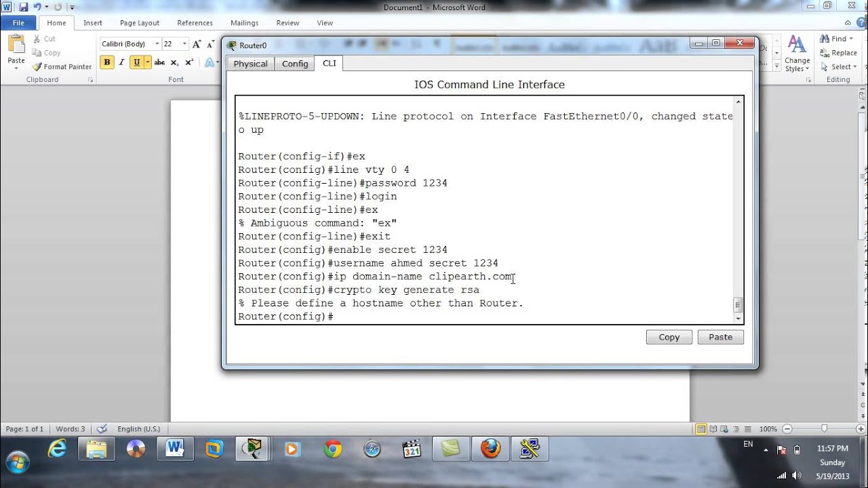Click English (U.S.) language in status bar
This screenshot has width=868, height=488.
click(138, 429)
